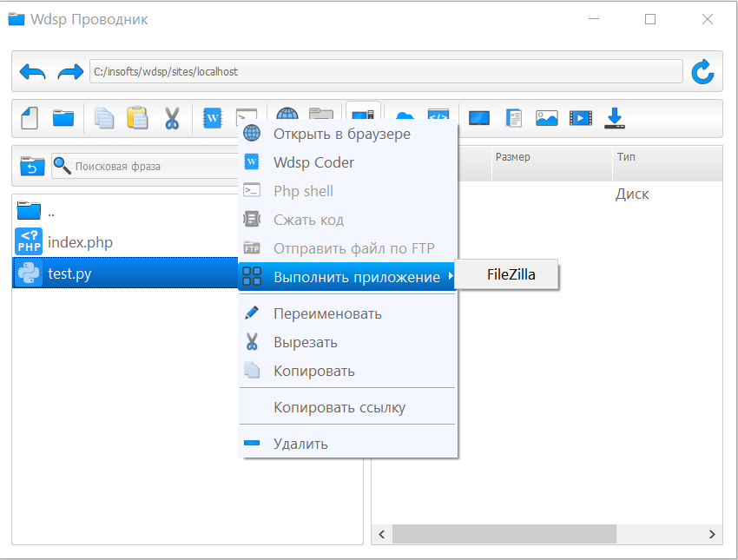This screenshot has width=738, height=560.
Task: Click the copy files toolbar icon
Action: pos(104,118)
